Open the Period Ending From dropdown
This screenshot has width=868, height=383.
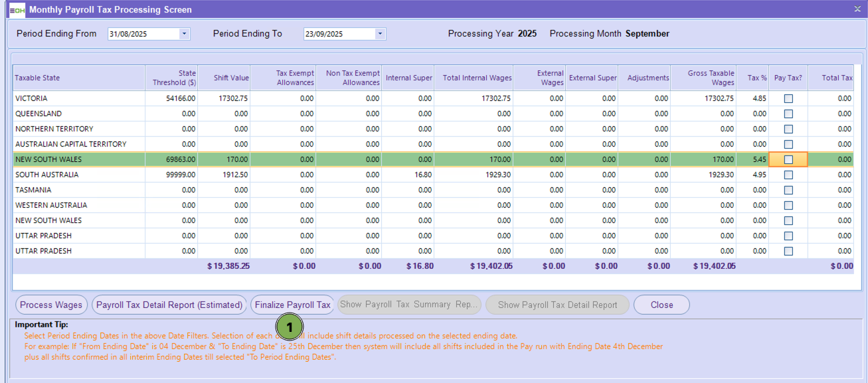click(184, 34)
